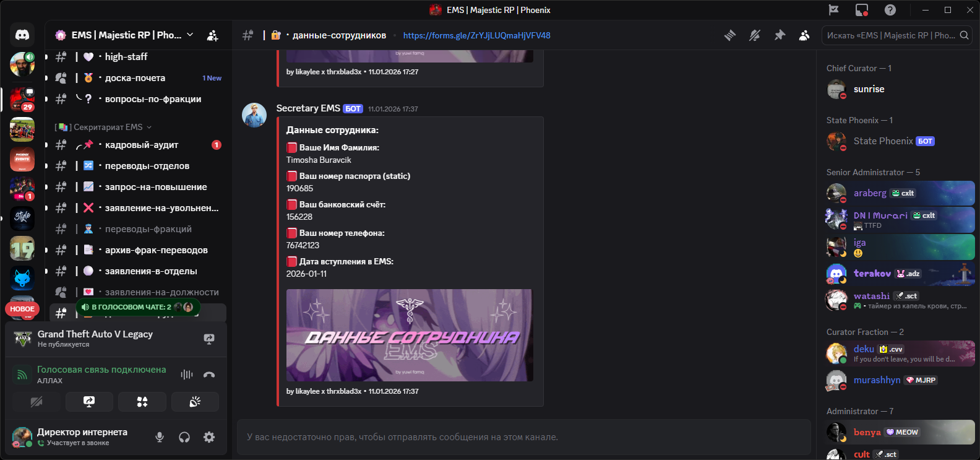Open the Threads icon in the channel header
Viewport: 980px width, 460px height.
coord(730,35)
